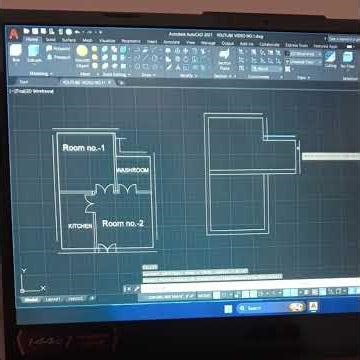Open the Add-ins ribbon tab
Viewport: 360px width, 360px height.
pyautogui.click(x=246, y=44)
